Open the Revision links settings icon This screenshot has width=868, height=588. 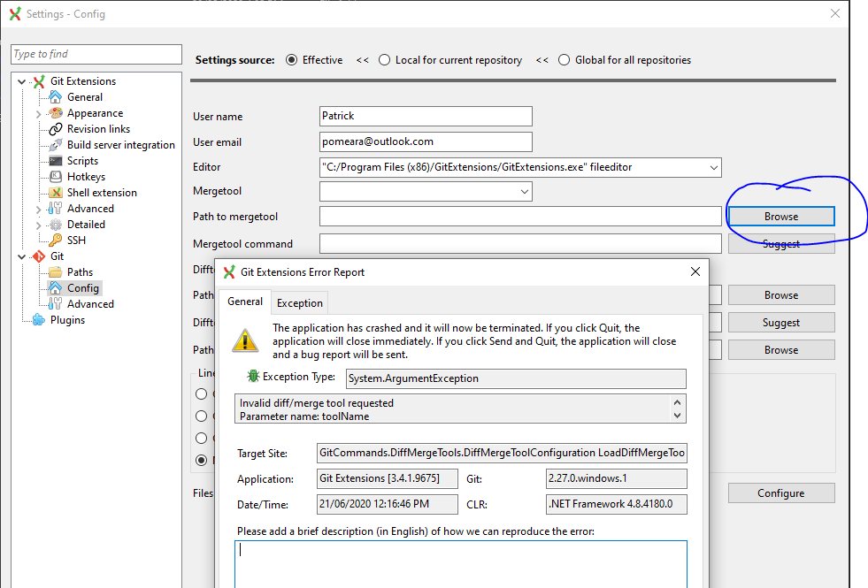(53, 128)
